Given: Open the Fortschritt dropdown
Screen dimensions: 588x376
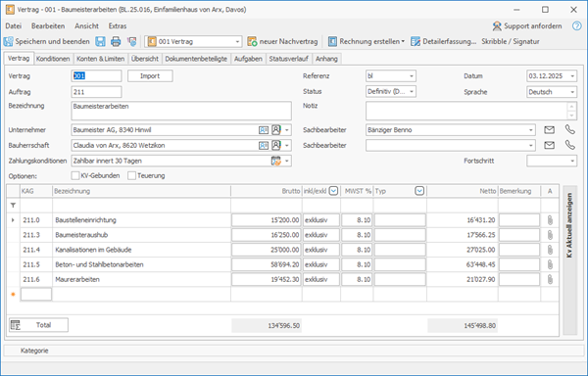Looking at the screenshot, I should pos(572,161).
